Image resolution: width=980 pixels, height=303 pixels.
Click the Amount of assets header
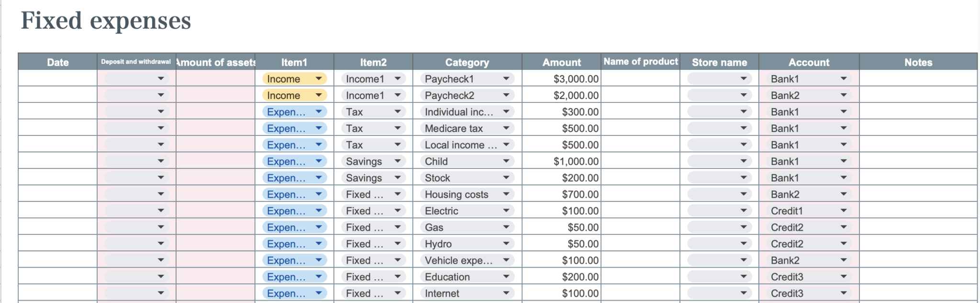(215, 62)
